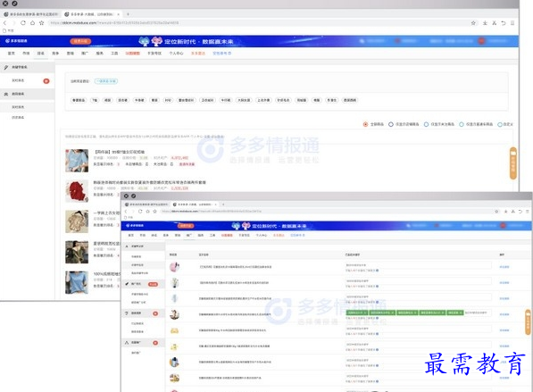Open 个人中心 in rear window navigation
Screen dimensions: 533x392
[x=176, y=54]
